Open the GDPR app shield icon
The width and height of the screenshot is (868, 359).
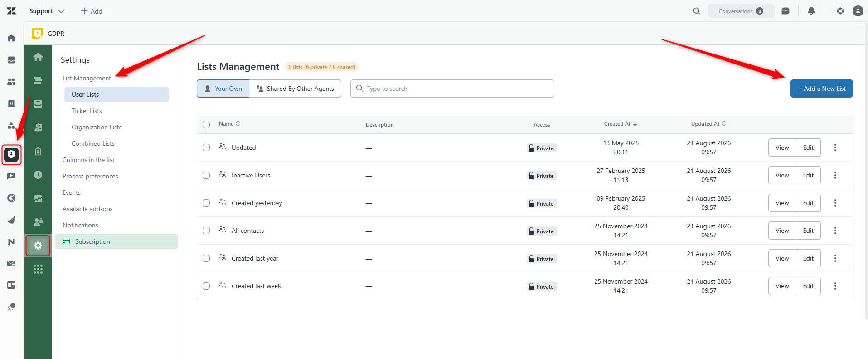pos(11,155)
